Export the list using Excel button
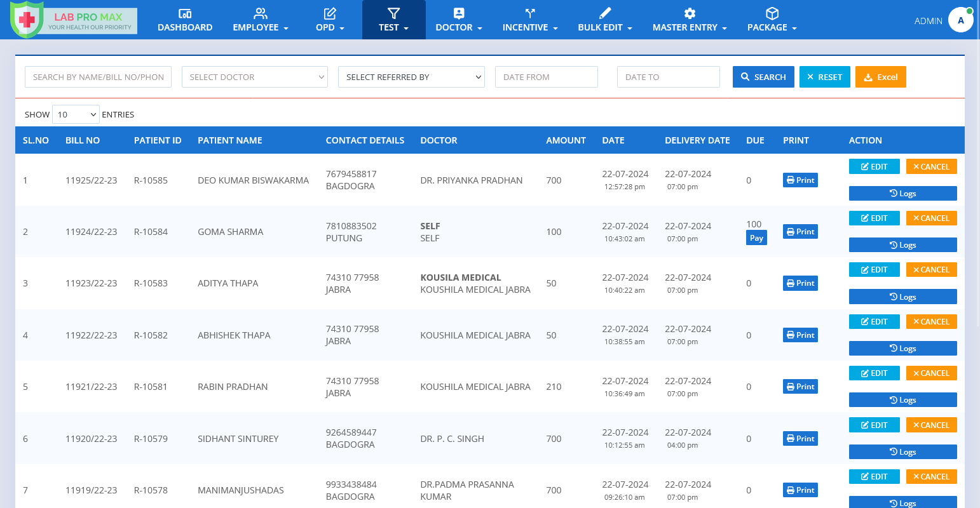 pyautogui.click(x=880, y=77)
